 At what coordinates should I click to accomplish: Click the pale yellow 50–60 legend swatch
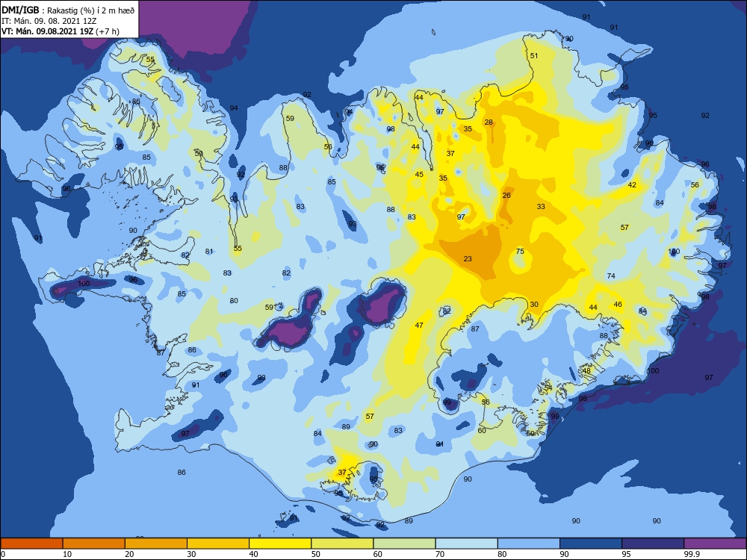tap(342, 544)
